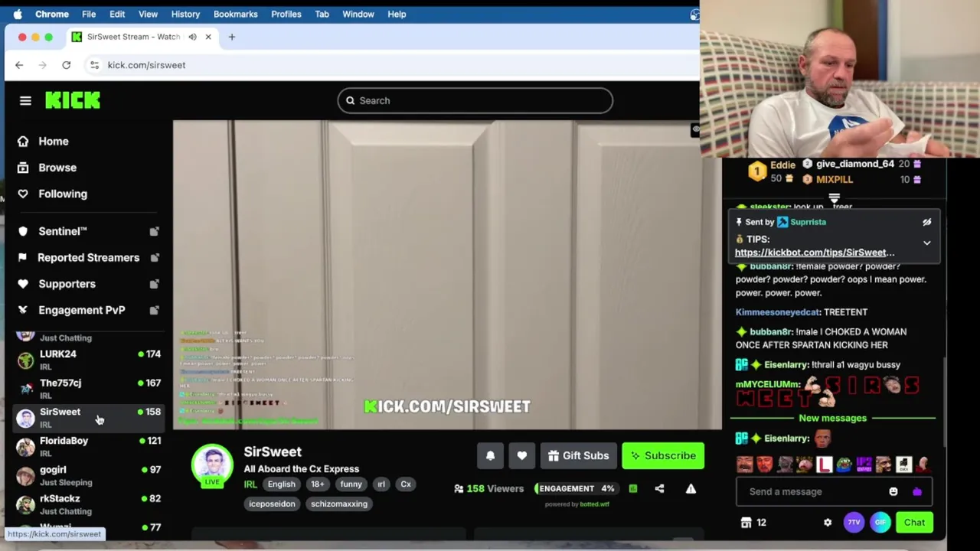Image resolution: width=980 pixels, height=551 pixels.
Task: Hide the pinned message with eye-slash
Action: click(x=926, y=222)
